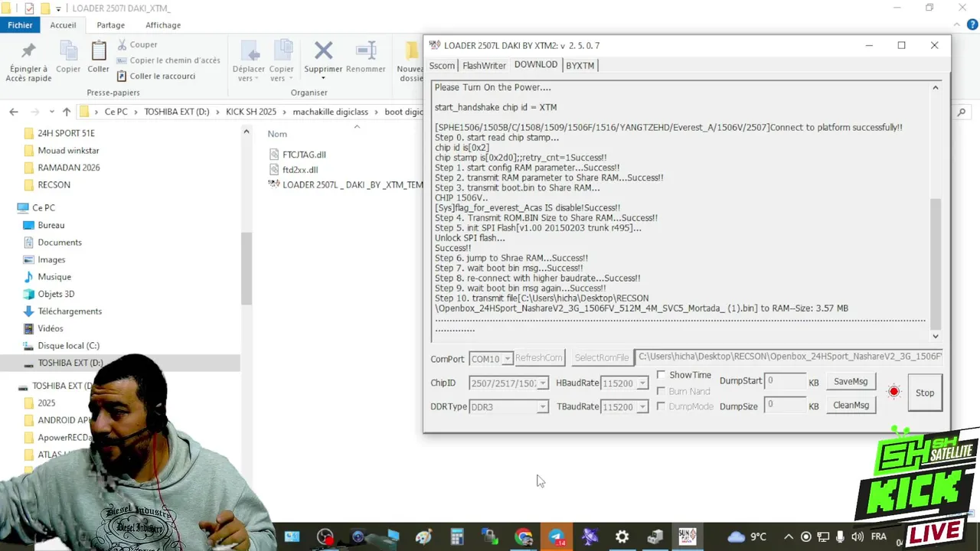Image resolution: width=980 pixels, height=551 pixels.
Task: Open the Déplacer vers dropdown
Action: click(249, 78)
